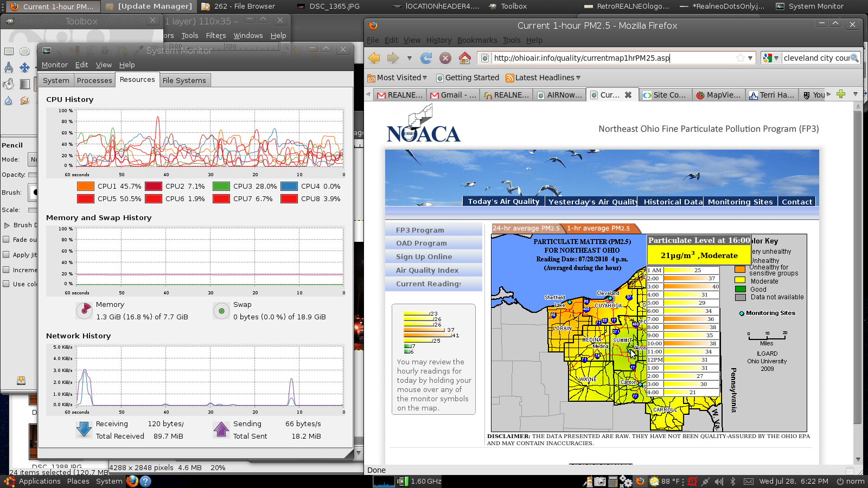Enable the Apply Jitter checkbox
The width and height of the screenshot is (868, 488).
point(7,254)
